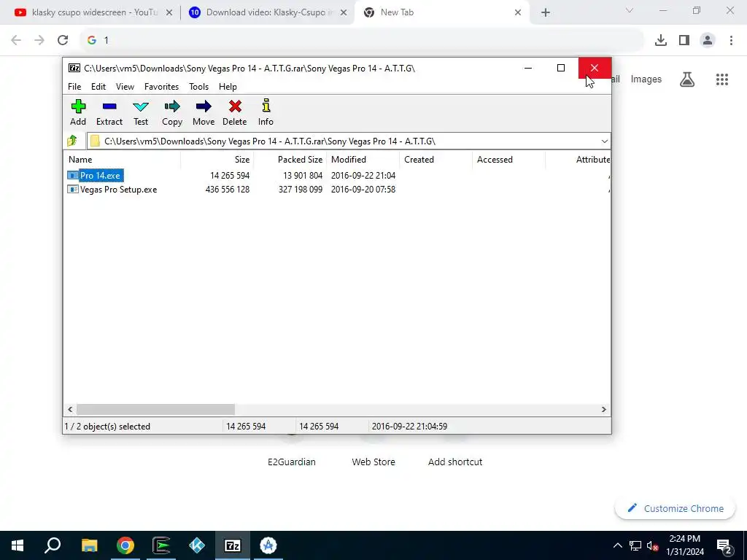This screenshot has height=560, width=747.
Task: Expand the address path dropdown in 7-Zip
Action: click(x=604, y=141)
